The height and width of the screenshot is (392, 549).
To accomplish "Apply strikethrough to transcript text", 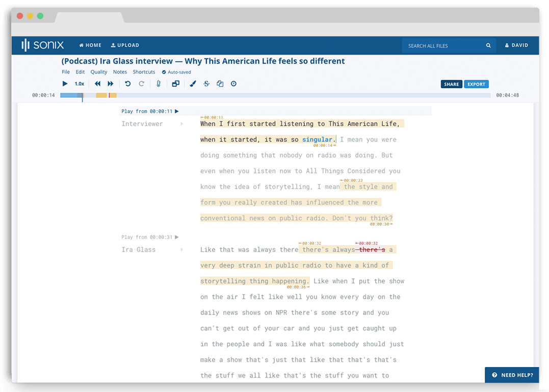I will 206,84.
